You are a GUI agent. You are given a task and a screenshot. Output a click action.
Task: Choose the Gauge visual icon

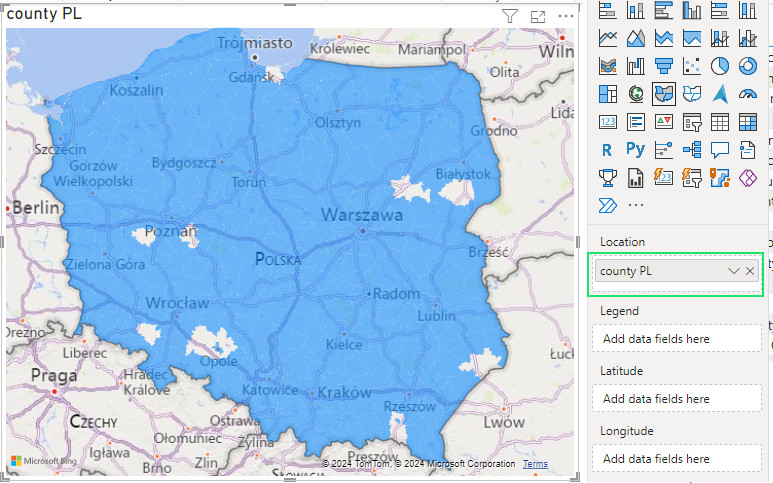747,94
